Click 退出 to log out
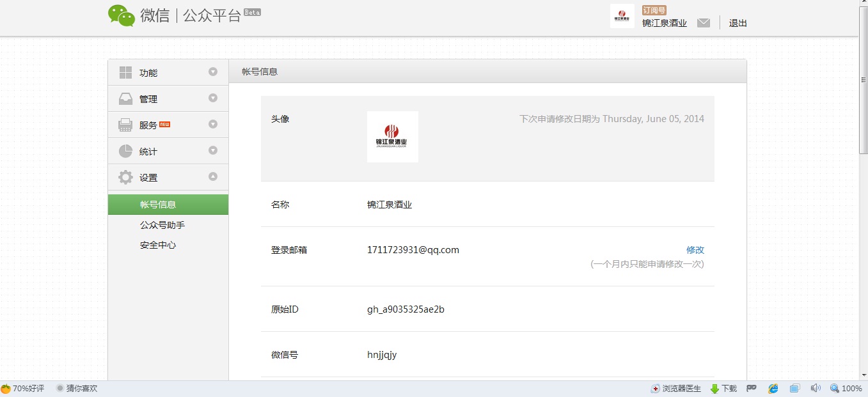This screenshot has height=397, width=868. pos(738,23)
